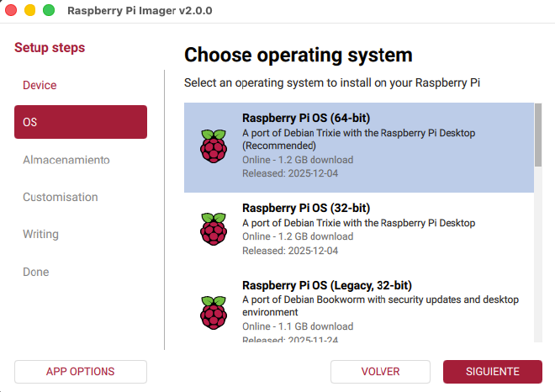Click the VOLVER button
The height and width of the screenshot is (392, 555).
pos(380,371)
